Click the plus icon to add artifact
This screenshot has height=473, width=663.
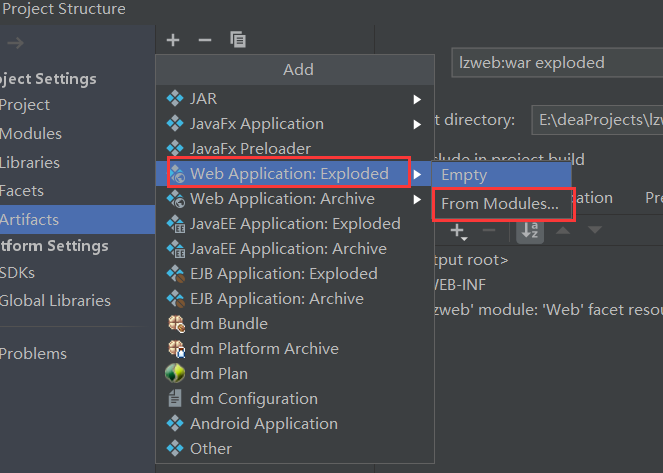[x=173, y=40]
